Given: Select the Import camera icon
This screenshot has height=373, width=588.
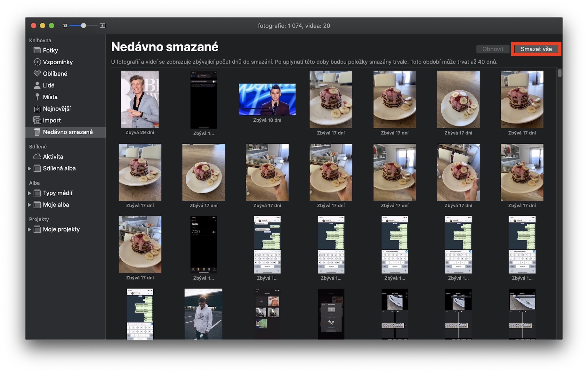Looking at the screenshot, I should [x=37, y=120].
